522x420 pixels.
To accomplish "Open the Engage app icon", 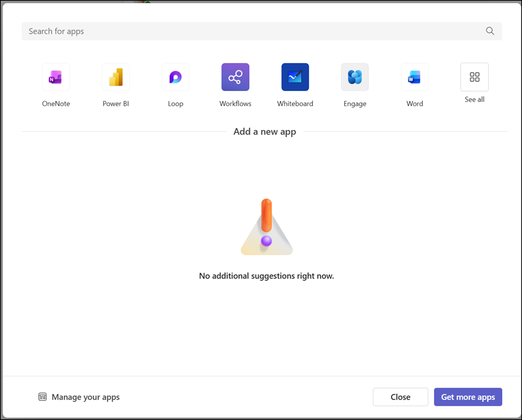I will tap(355, 77).
